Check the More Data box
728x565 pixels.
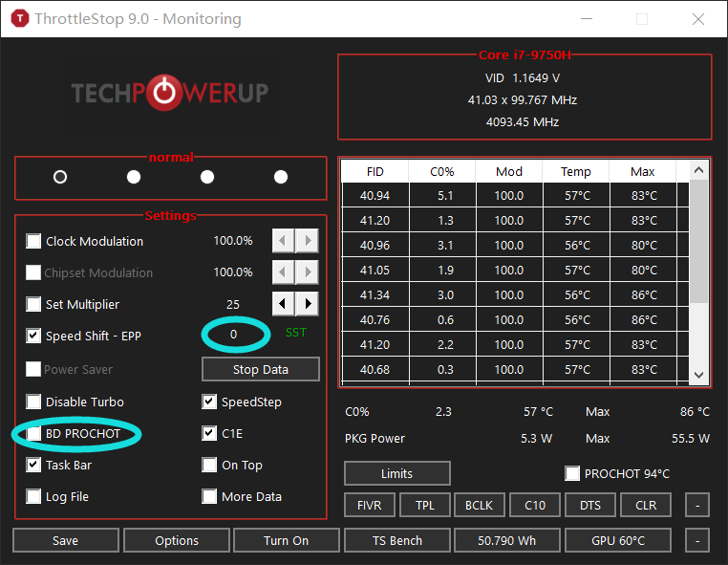tap(209, 497)
